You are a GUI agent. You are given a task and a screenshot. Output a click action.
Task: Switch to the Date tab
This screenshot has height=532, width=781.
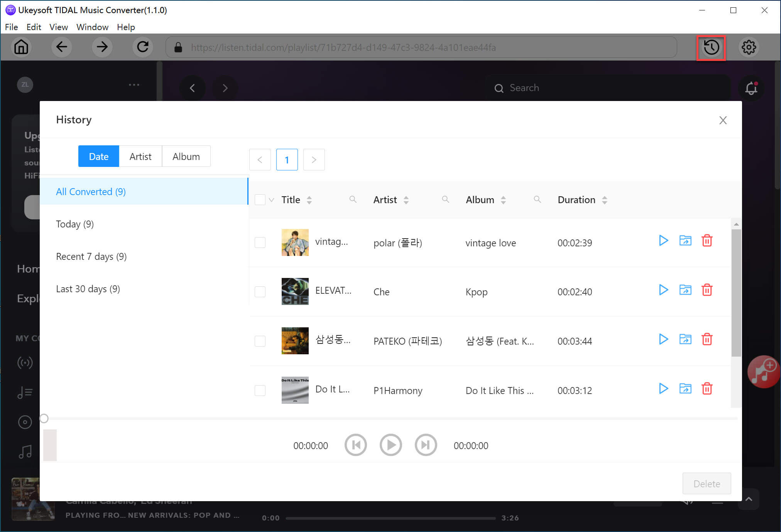point(98,156)
